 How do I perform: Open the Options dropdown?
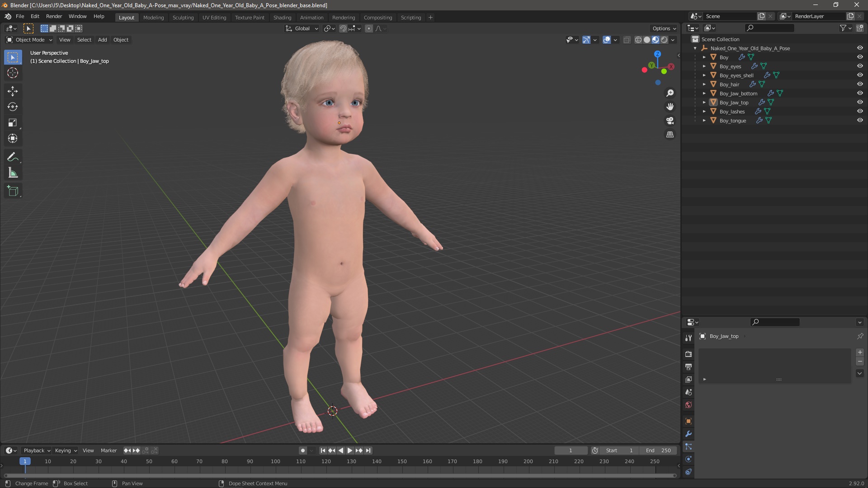tap(664, 28)
